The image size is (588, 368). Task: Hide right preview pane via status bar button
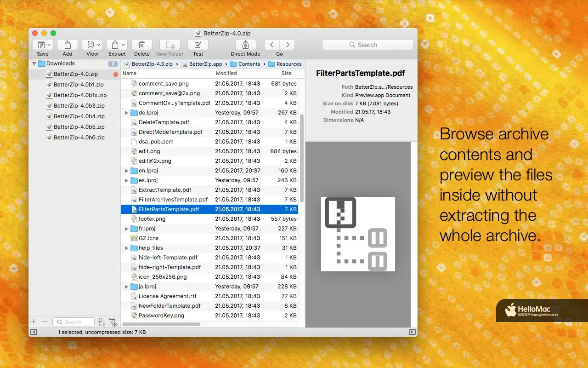(x=412, y=332)
